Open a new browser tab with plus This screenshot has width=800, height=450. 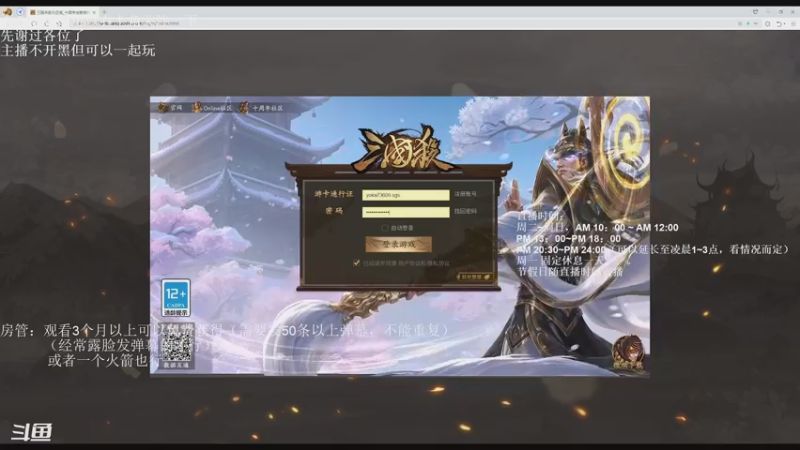(104, 12)
